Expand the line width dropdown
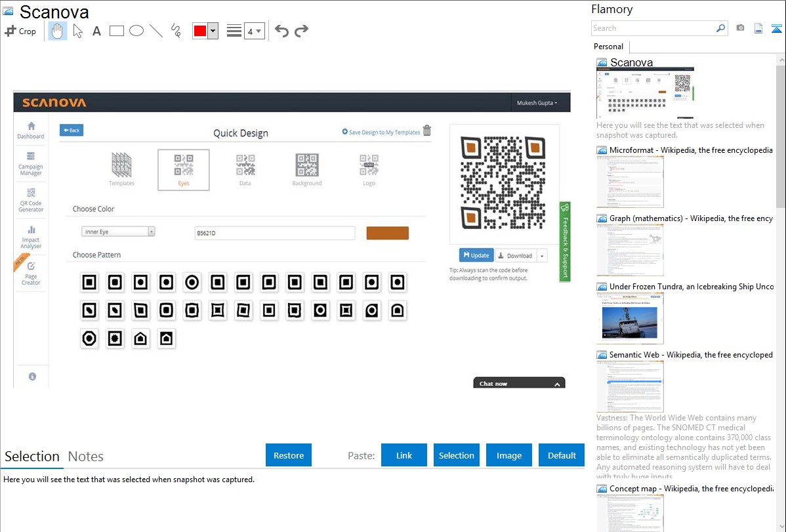Image resolution: width=786 pixels, height=532 pixels. [259, 31]
